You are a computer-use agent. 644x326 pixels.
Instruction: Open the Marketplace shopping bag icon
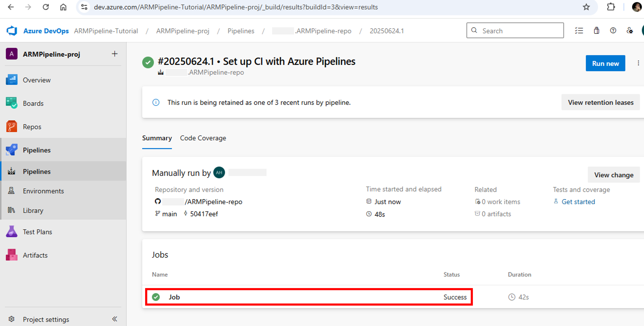[597, 31]
